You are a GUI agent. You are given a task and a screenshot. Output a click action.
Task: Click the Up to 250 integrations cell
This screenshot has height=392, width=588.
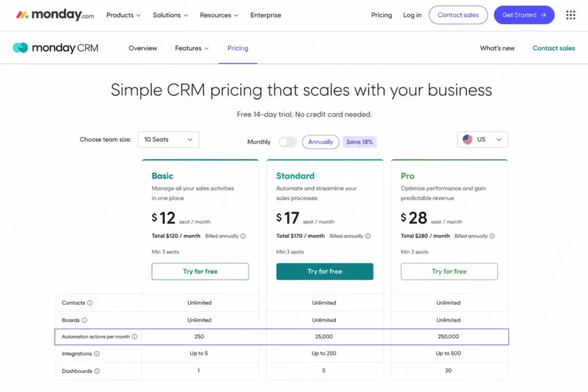324,354
